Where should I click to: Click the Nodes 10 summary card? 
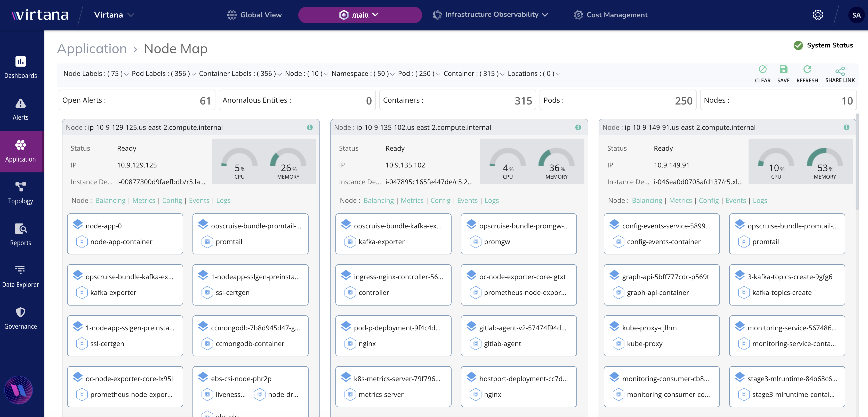click(x=778, y=100)
